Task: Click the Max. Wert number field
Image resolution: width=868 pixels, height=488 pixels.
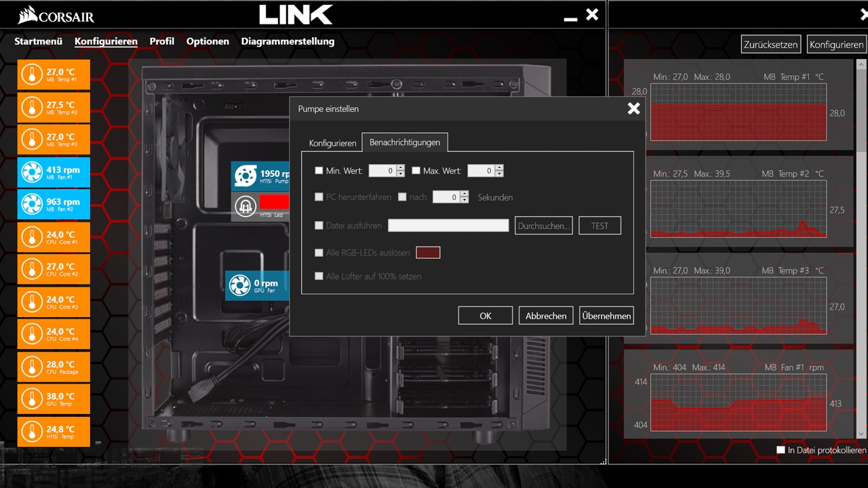Action: [x=481, y=171]
